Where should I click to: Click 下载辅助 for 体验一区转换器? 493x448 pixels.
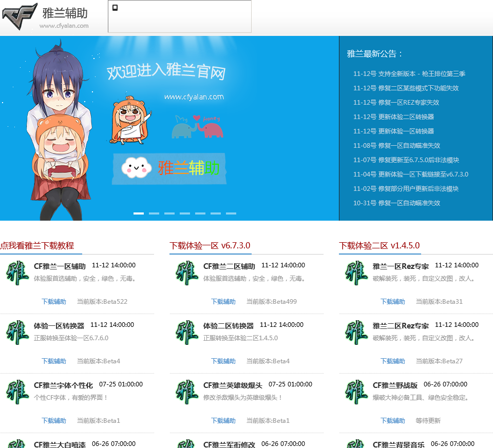(54, 361)
